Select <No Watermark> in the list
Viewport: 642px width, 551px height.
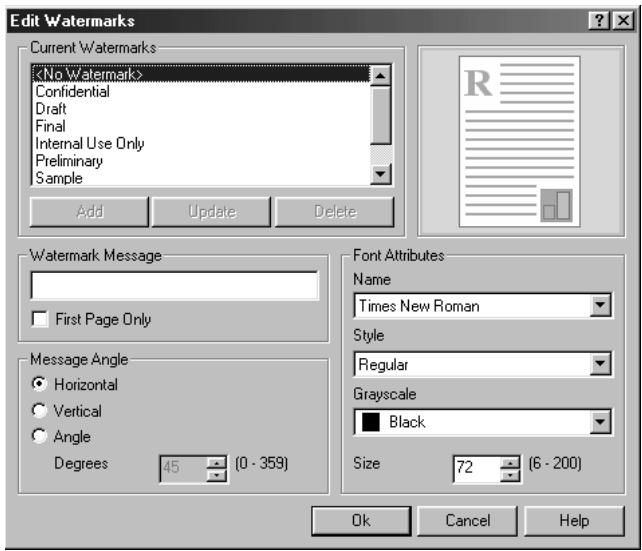click(201, 74)
